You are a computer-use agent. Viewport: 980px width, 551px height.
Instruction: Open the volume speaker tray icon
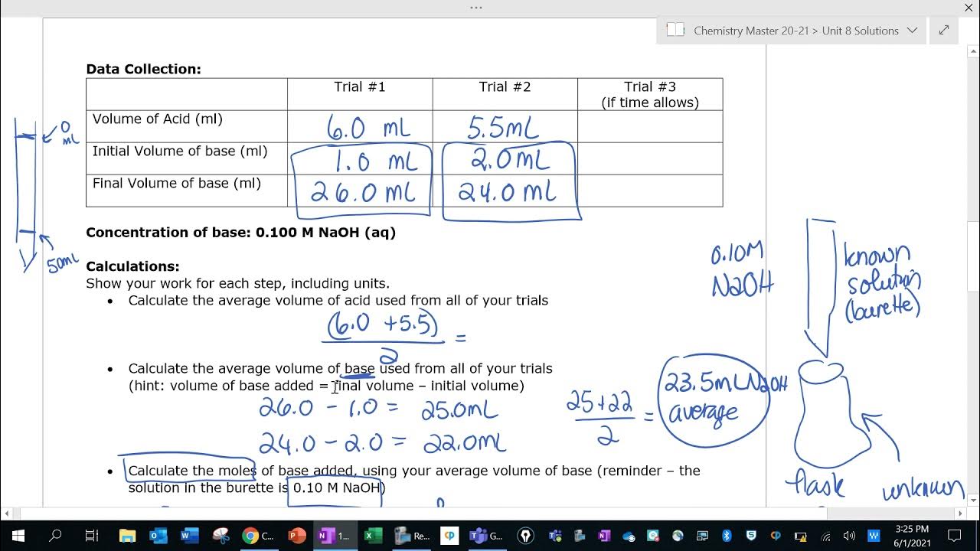pos(849,536)
